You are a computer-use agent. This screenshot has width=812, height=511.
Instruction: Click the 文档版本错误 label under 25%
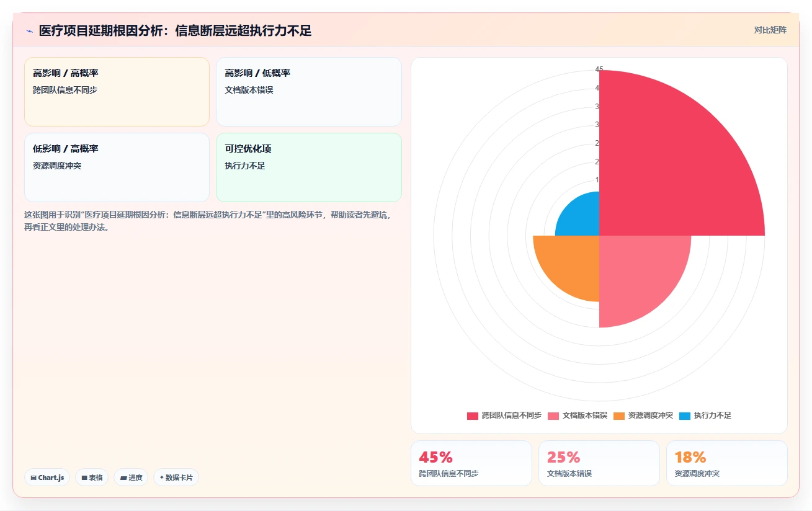click(x=569, y=473)
